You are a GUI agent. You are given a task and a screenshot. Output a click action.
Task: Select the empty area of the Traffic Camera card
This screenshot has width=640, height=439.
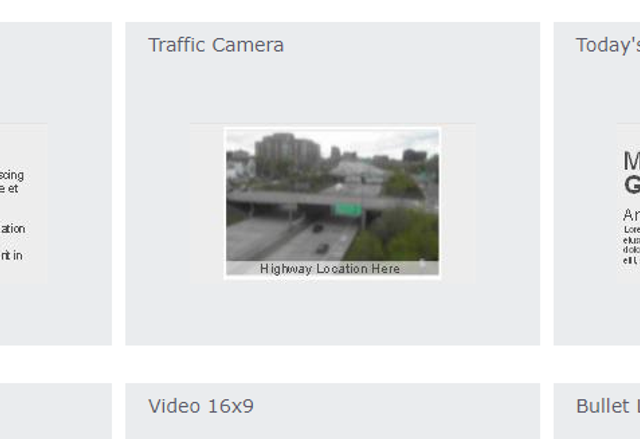pyautogui.click(x=332, y=312)
